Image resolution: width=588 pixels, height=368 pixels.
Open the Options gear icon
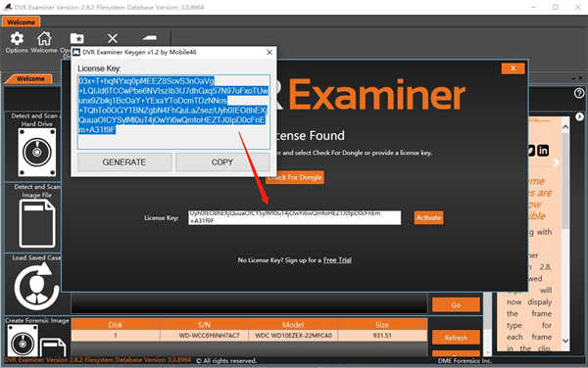[17, 39]
